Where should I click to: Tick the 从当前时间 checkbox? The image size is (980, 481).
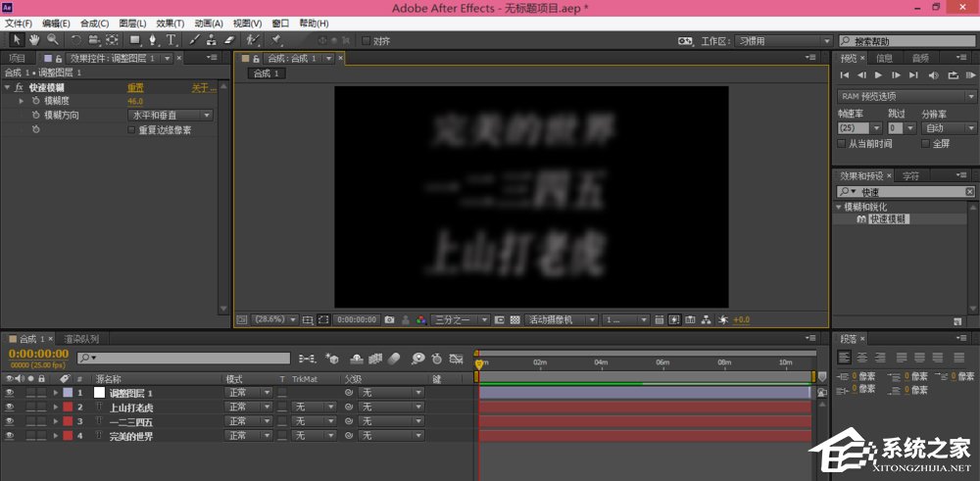(842, 143)
